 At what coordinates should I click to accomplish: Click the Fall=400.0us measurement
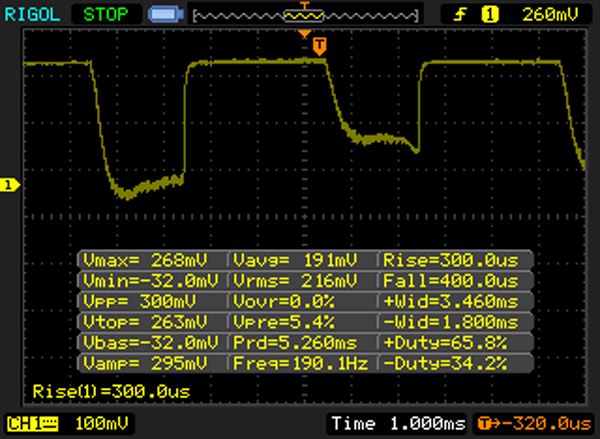click(451, 281)
